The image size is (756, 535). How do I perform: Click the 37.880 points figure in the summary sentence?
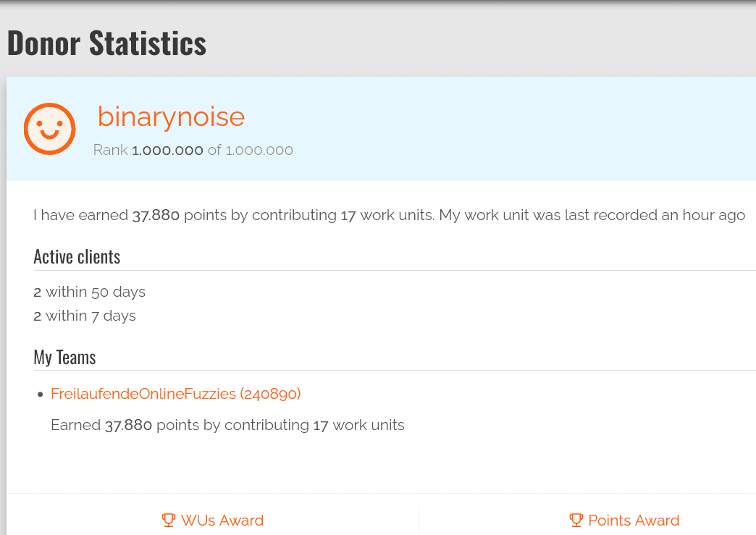[x=156, y=215]
